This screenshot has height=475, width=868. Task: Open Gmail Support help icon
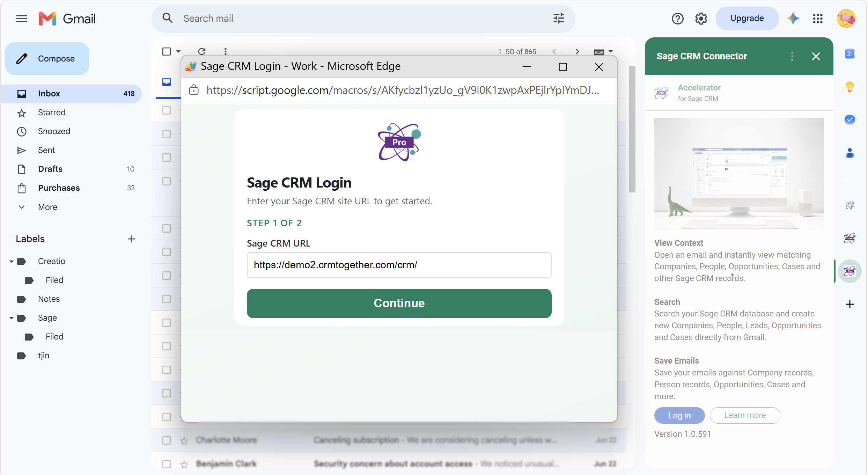click(677, 19)
